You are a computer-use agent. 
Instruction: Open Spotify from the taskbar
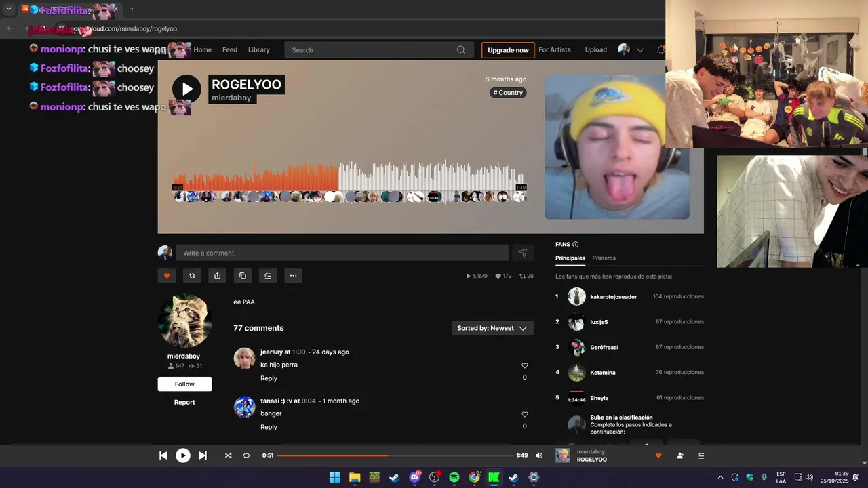pos(454,477)
